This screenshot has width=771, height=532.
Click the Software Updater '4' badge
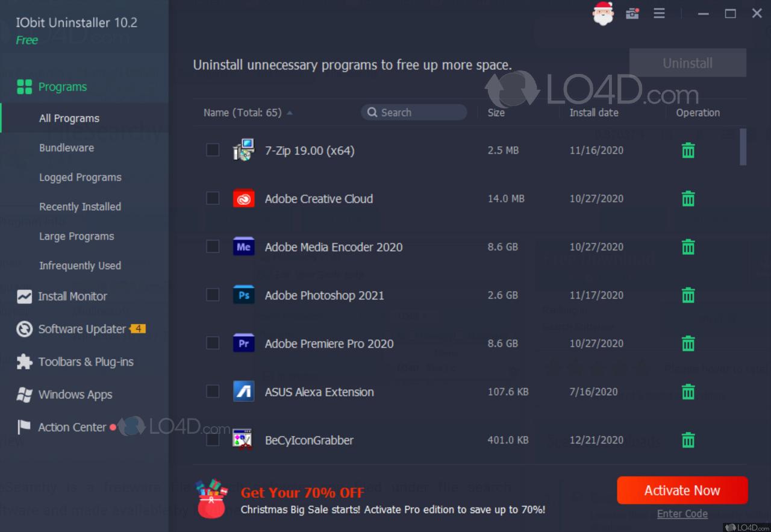[138, 329]
